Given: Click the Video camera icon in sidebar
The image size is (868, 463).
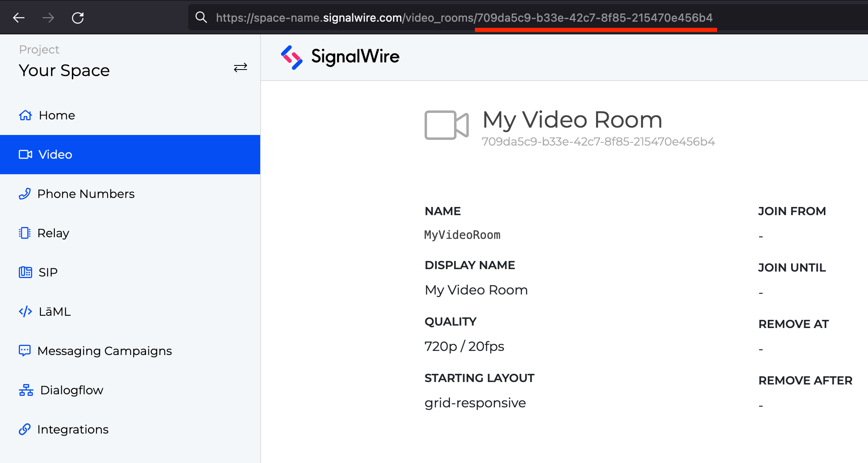Looking at the screenshot, I should (25, 154).
